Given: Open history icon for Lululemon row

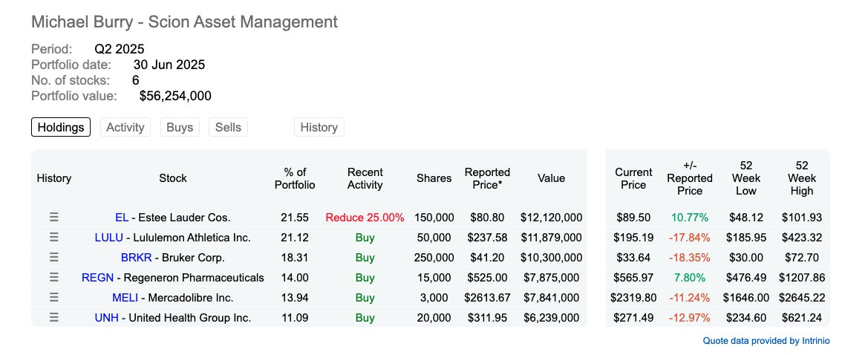Looking at the screenshot, I should pos(53,238).
